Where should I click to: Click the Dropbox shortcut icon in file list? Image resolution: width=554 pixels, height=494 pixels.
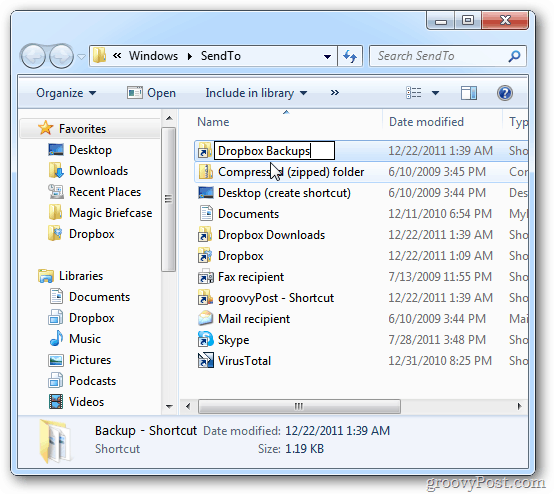click(x=205, y=255)
